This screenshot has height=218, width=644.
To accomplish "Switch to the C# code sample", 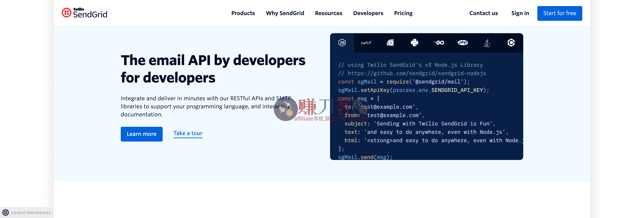I will (x=511, y=42).
